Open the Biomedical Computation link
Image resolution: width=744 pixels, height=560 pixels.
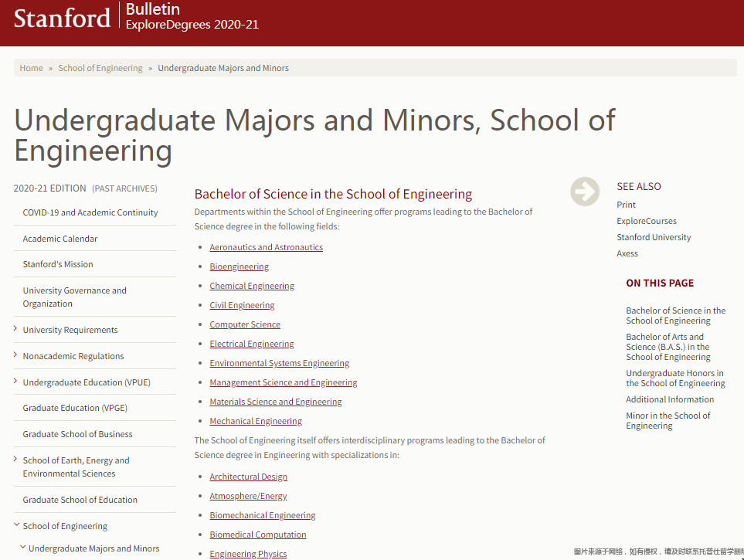[257, 535]
